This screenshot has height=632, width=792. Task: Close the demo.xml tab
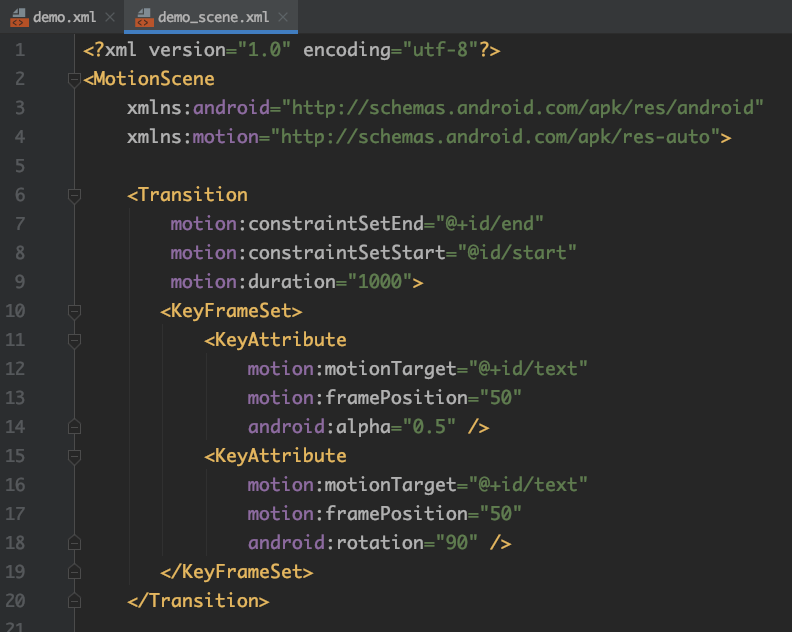109,18
